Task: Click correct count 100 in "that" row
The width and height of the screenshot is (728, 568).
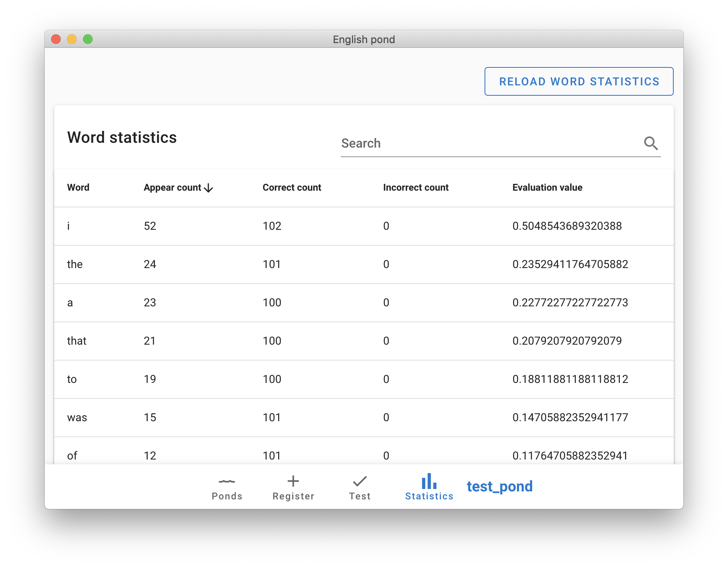Action: (x=272, y=341)
